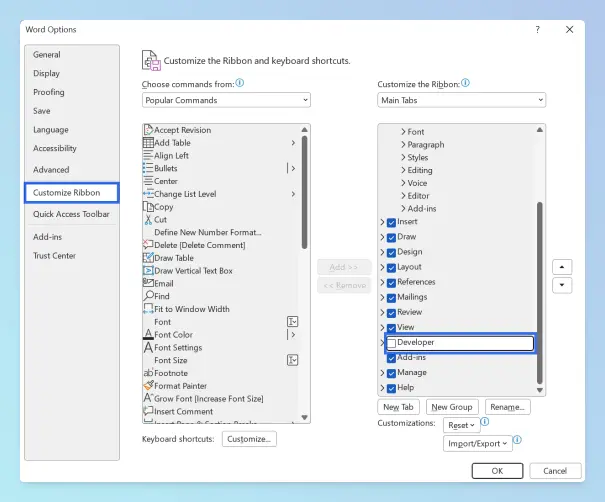The height and width of the screenshot is (502, 605).
Task: Confirm with the OK button
Action: coord(497,471)
